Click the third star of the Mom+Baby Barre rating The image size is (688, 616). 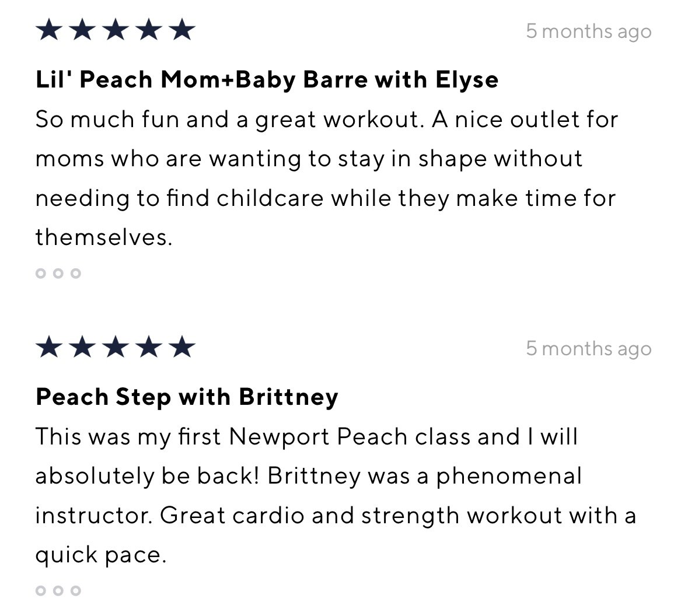(116, 30)
